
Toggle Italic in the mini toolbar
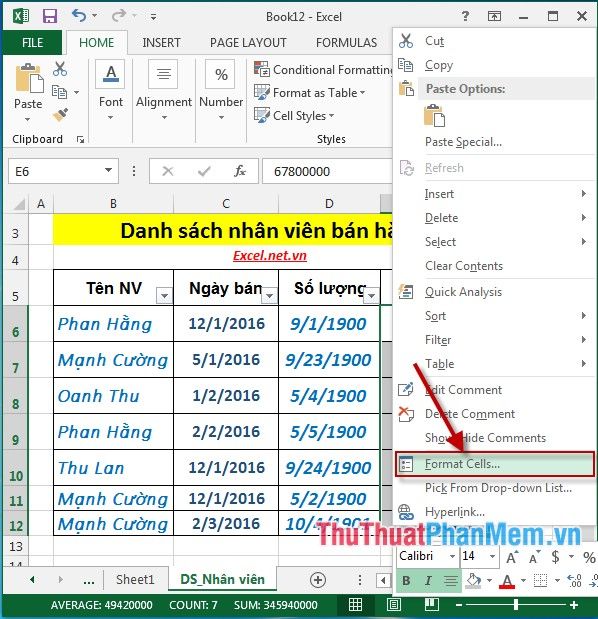[x=428, y=580]
